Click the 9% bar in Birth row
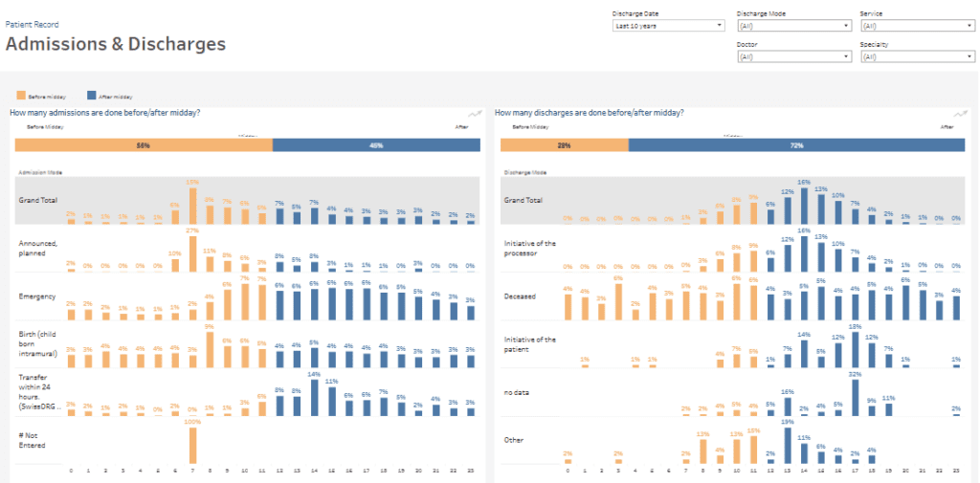The width and height of the screenshot is (980, 483). 211,350
